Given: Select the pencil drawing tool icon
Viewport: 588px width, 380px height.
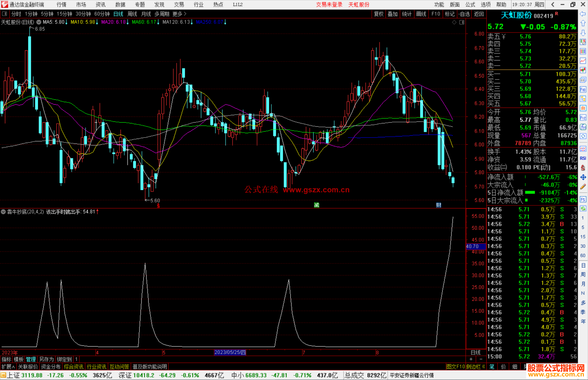Looking at the screenshot, I should pos(583,187).
